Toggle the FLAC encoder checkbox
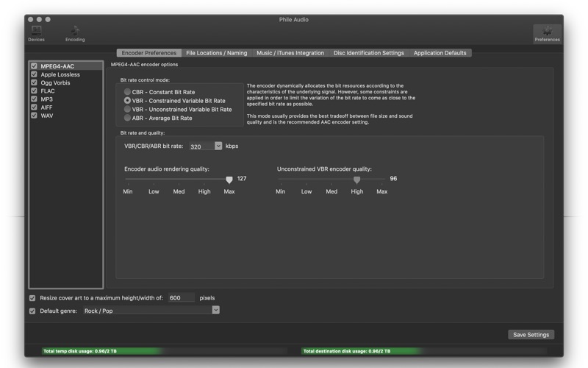This screenshot has width=588, height=368. tap(34, 91)
